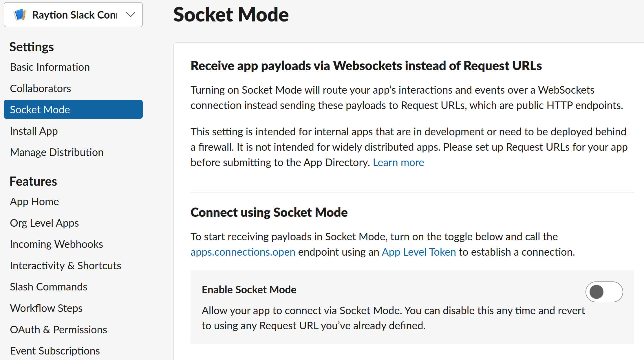
Task: Select Socket Mode in the sidebar
Action: [74, 109]
